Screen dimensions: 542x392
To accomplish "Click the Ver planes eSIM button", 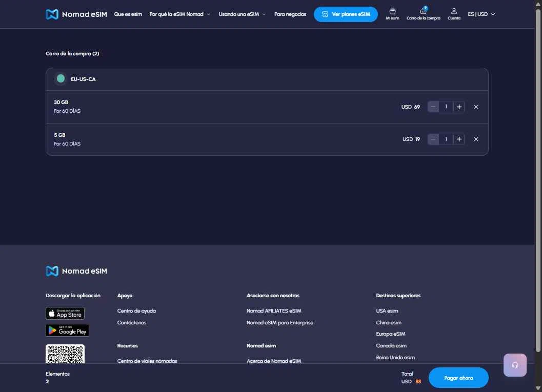I will click(x=346, y=14).
